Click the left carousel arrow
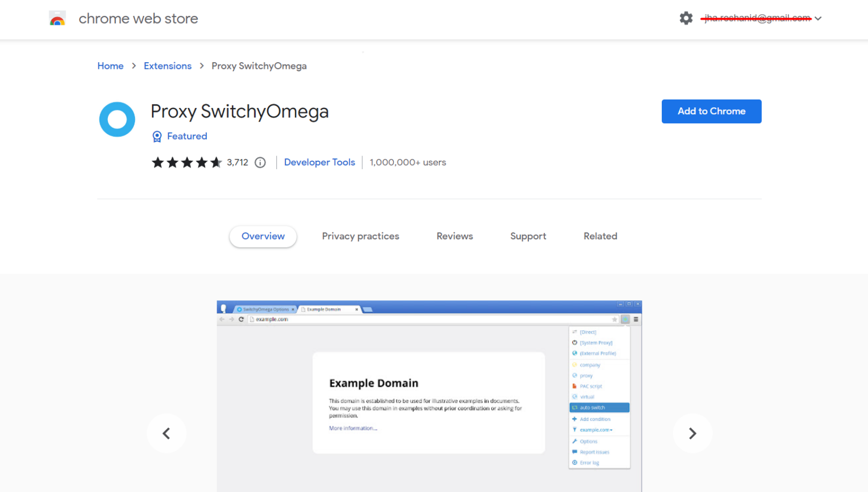 point(167,433)
